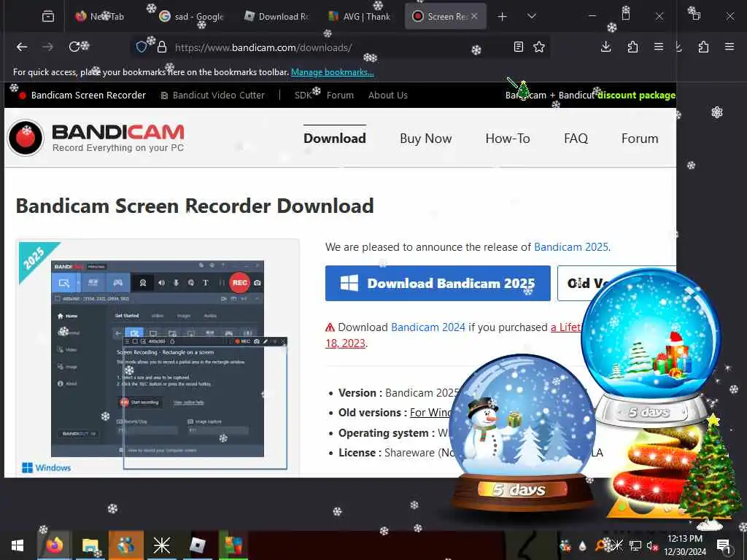This screenshot has height=560, width=747.
Task: Bookmark this page with the star icon
Action: tap(539, 47)
